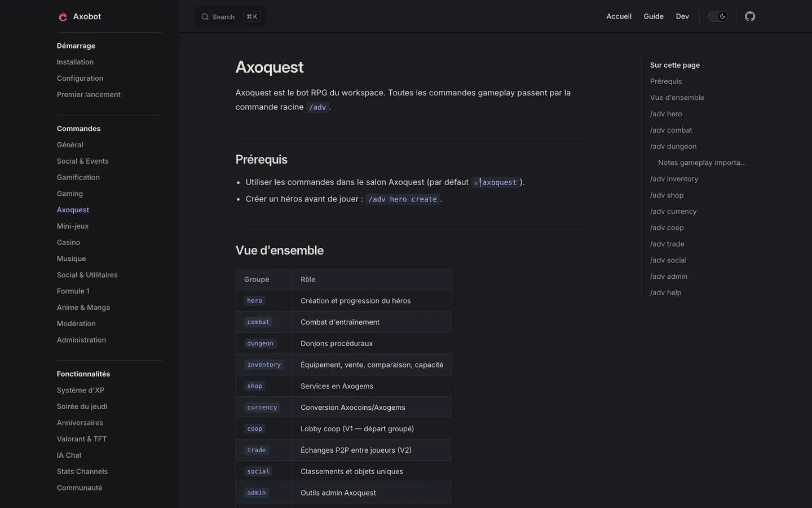Open the IA Chat page
The image size is (812, 508).
[x=69, y=456]
